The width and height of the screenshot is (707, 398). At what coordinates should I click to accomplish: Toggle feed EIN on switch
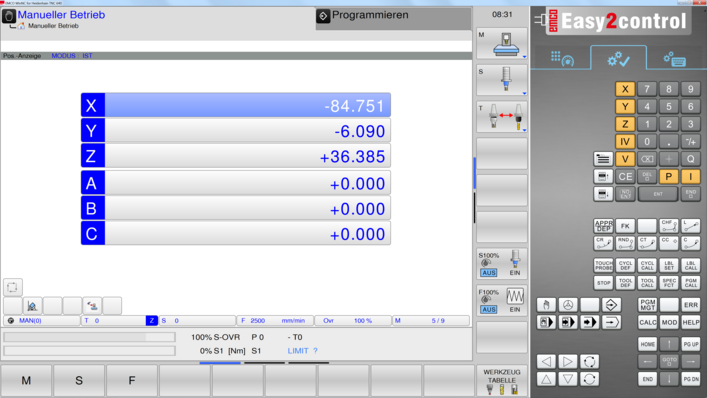515,310
